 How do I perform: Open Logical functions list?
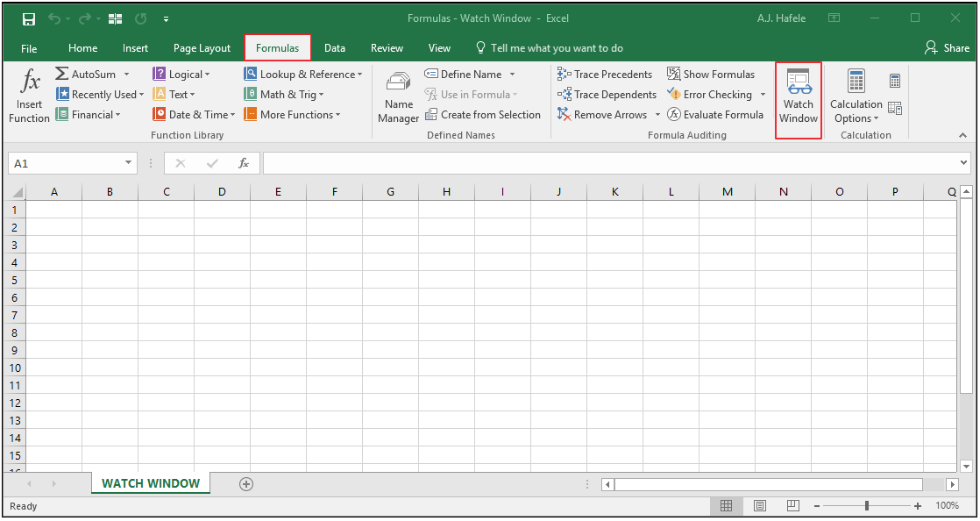[x=181, y=74]
